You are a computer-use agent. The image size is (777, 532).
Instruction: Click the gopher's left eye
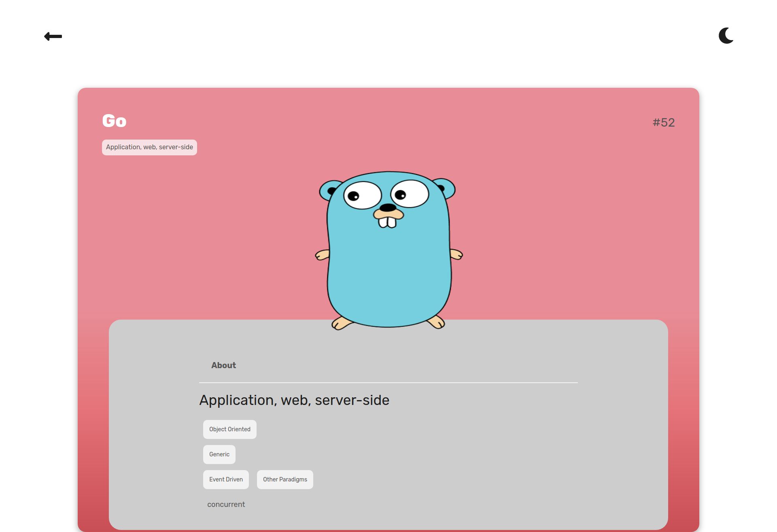(363, 194)
